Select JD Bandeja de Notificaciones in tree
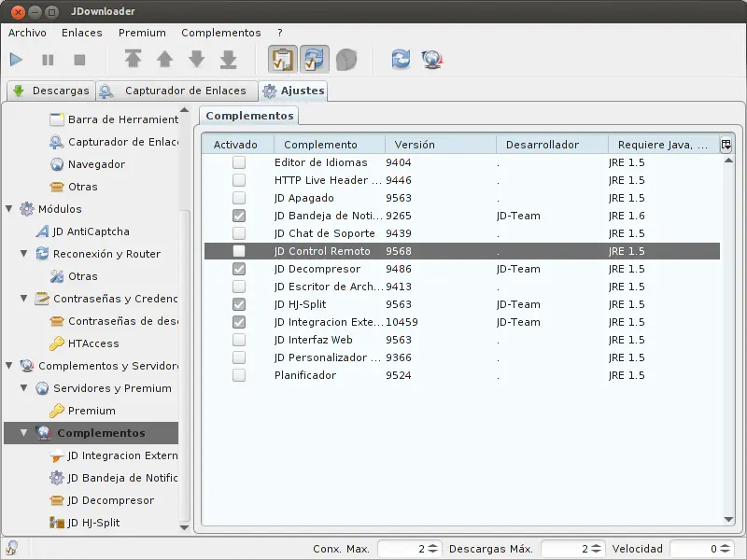The width and height of the screenshot is (747, 560). point(114,478)
